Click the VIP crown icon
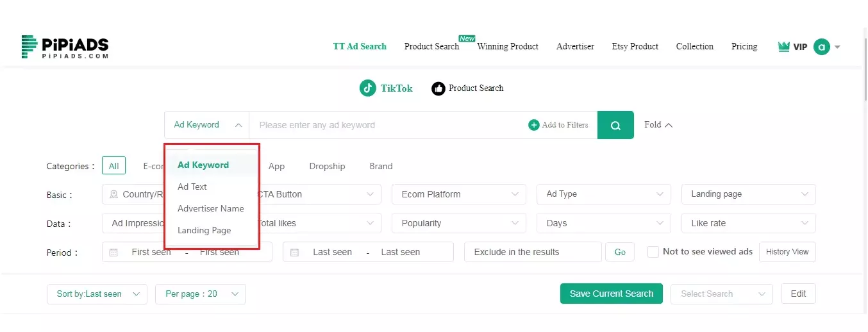Image resolution: width=868 pixels, height=332 pixels. (783, 47)
